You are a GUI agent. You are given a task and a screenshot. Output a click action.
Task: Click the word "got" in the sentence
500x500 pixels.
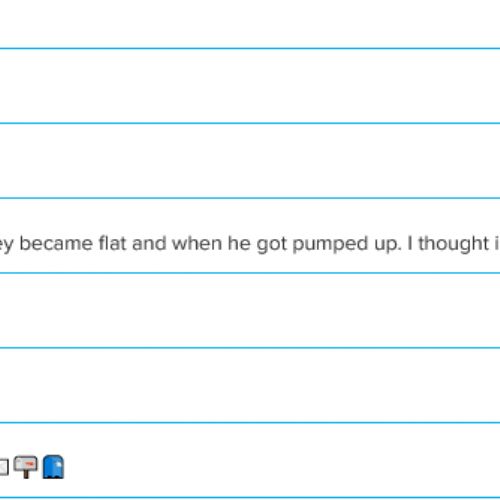pos(271,244)
